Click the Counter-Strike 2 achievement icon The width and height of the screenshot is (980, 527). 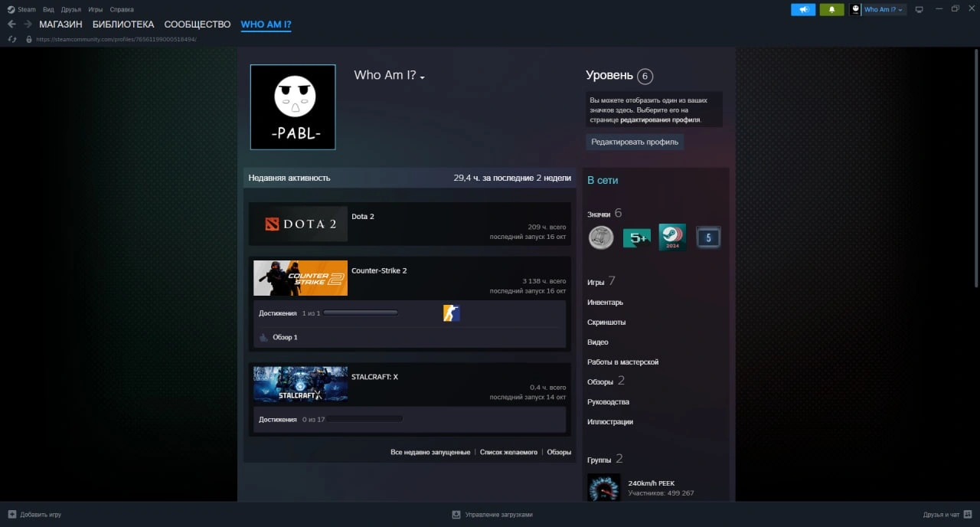(x=452, y=313)
